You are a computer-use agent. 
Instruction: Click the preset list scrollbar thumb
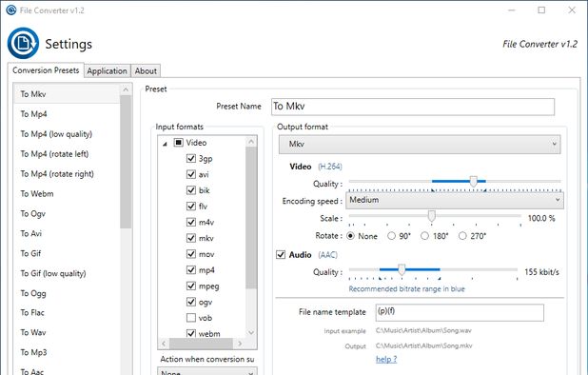point(126,162)
